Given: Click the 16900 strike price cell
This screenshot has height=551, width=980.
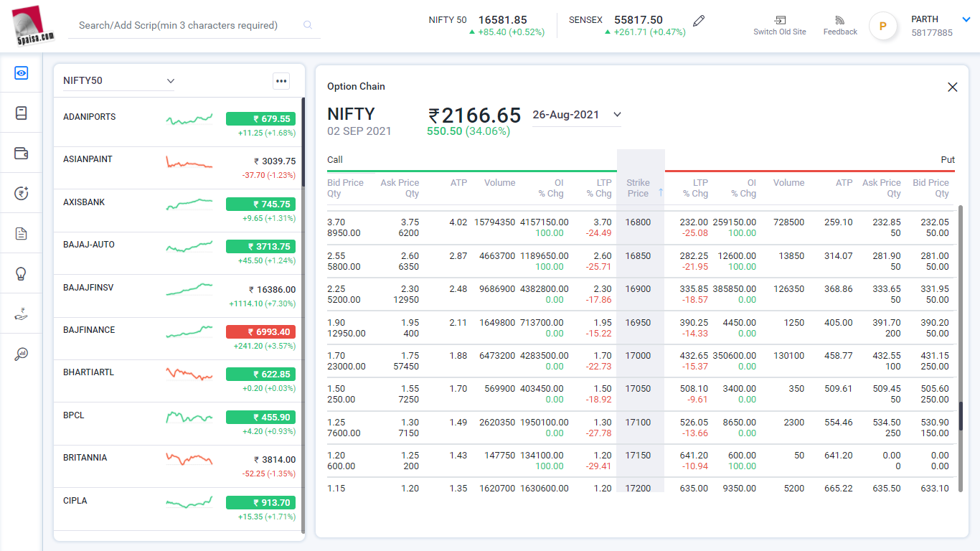Looking at the screenshot, I should [638, 289].
